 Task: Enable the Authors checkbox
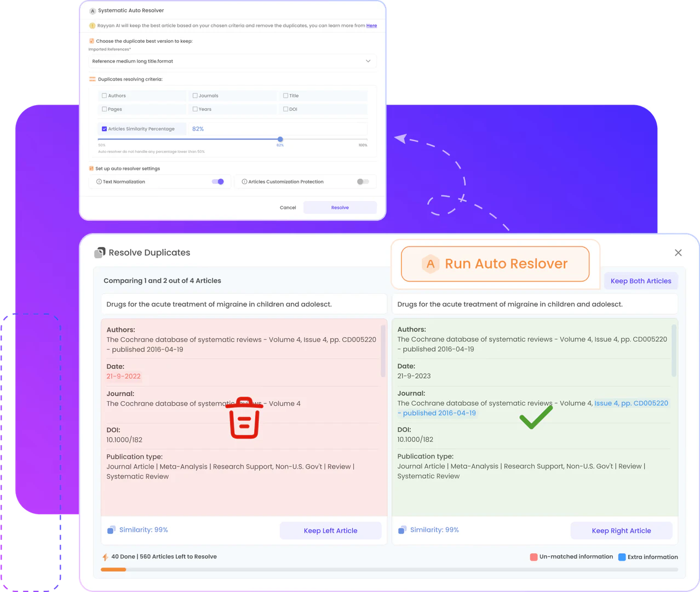coord(105,96)
